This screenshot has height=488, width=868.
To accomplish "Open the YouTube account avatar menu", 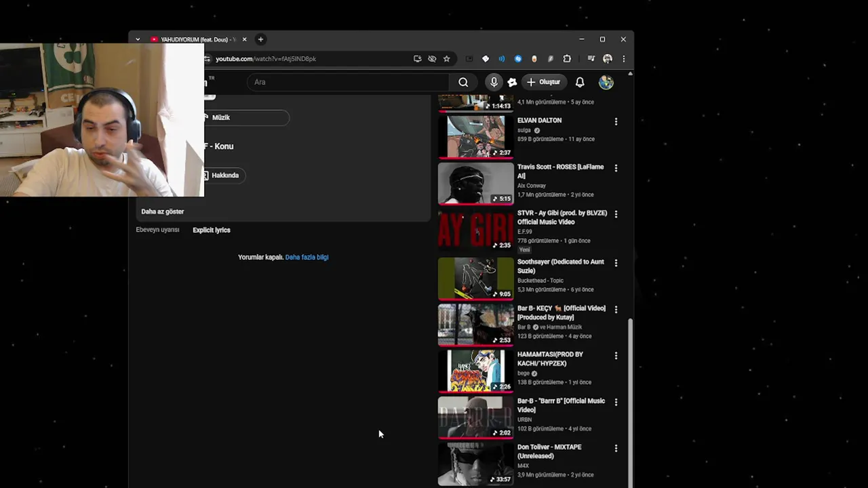I will point(606,82).
